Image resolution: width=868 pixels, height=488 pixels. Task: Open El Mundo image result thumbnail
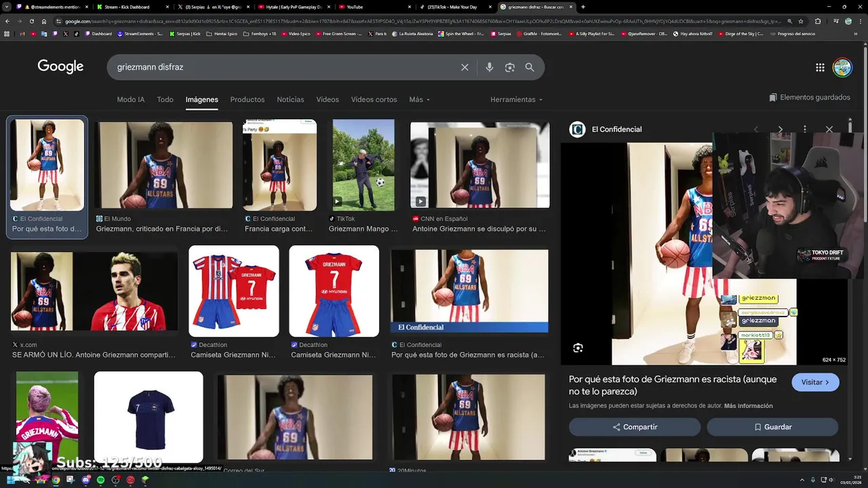point(164,165)
